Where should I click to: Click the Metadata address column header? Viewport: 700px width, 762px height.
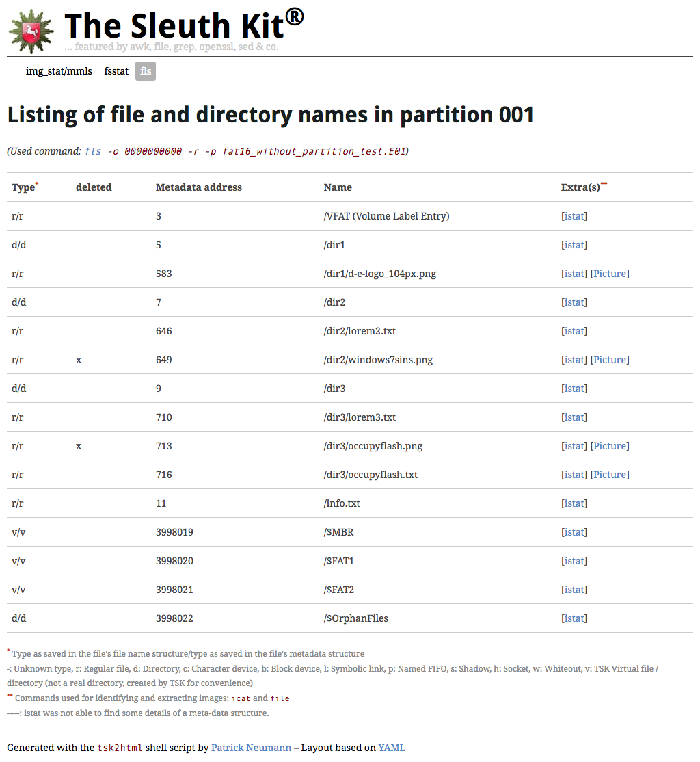point(199,187)
